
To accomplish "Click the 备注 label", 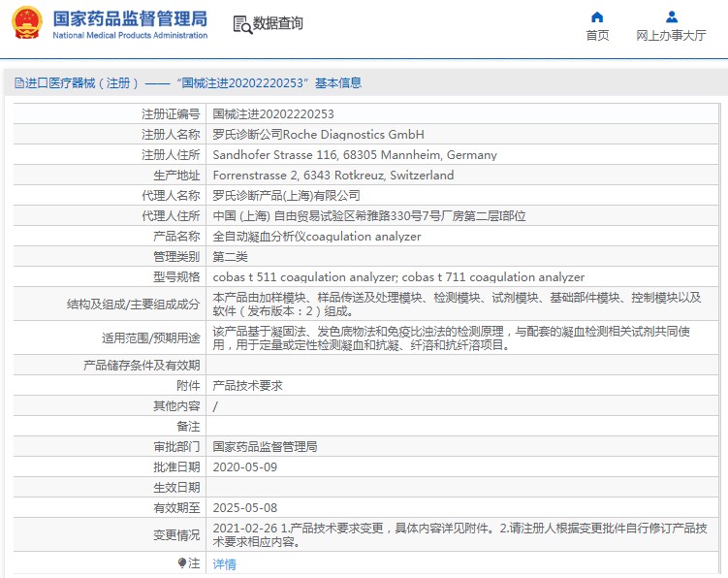I will [188, 427].
